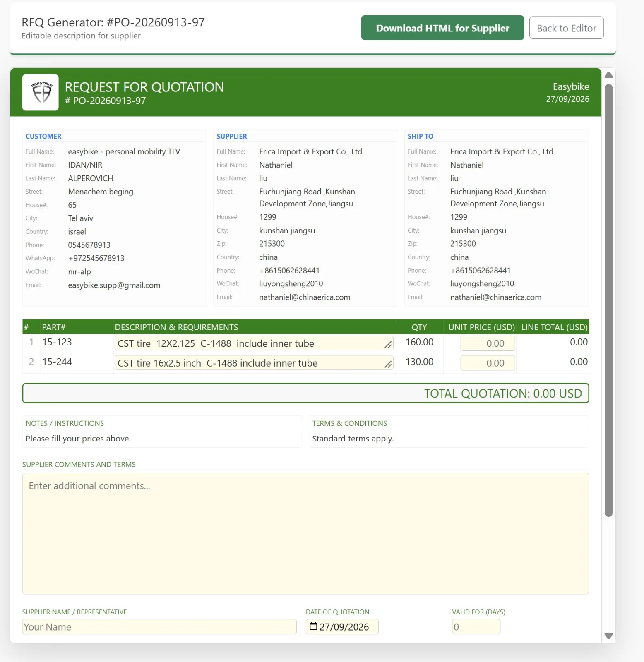
Task: Edit description for part 15-123
Action: [254, 343]
